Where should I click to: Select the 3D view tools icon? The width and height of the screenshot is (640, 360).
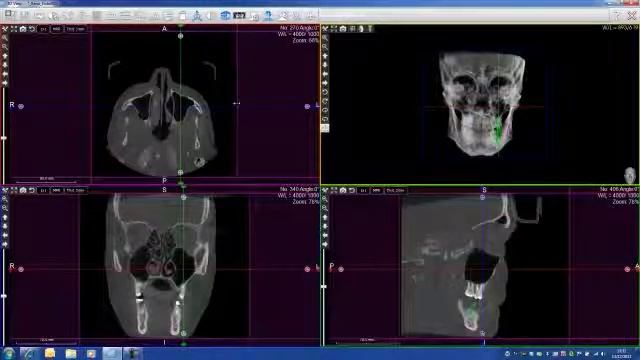tap(325, 29)
